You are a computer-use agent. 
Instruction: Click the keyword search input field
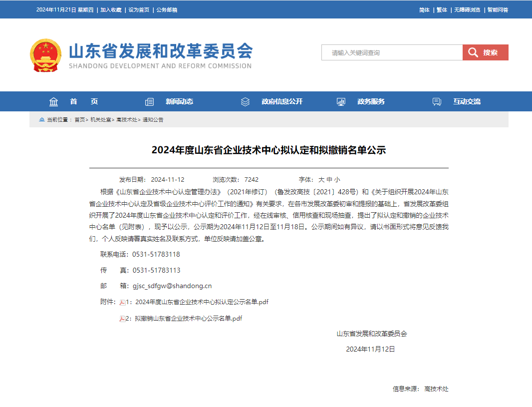click(392, 52)
